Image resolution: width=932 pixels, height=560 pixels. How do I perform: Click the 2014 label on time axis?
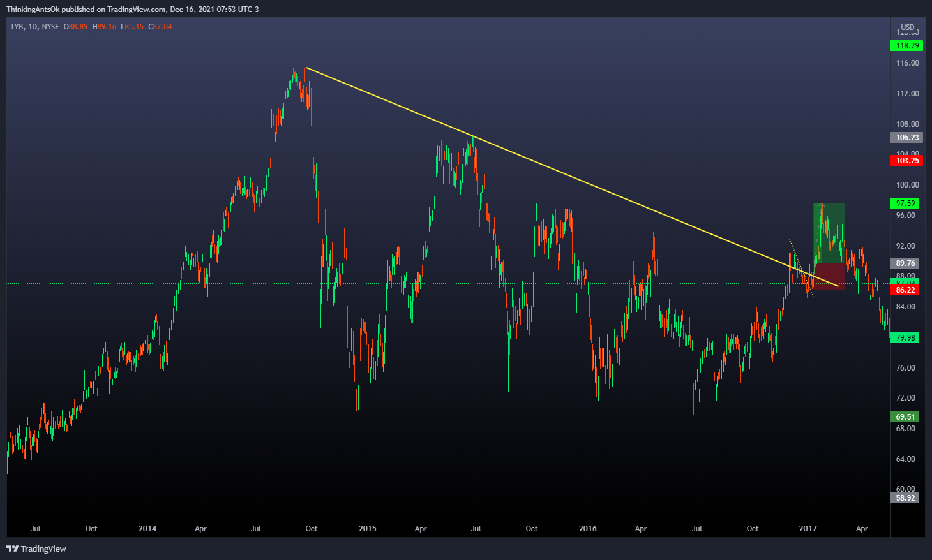[x=147, y=529]
